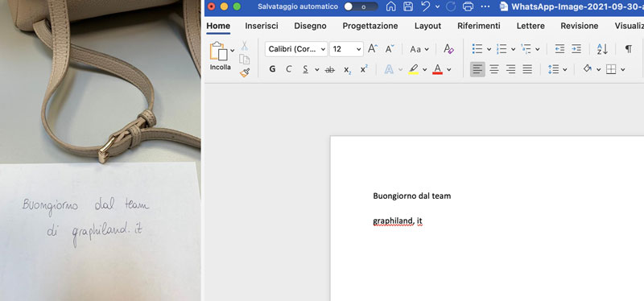The width and height of the screenshot is (644, 301).
Task: Apply bold with G button
Action: [272, 69]
